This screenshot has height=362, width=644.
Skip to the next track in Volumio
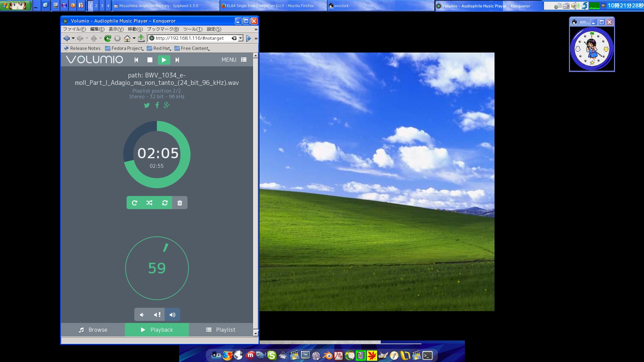(177, 60)
